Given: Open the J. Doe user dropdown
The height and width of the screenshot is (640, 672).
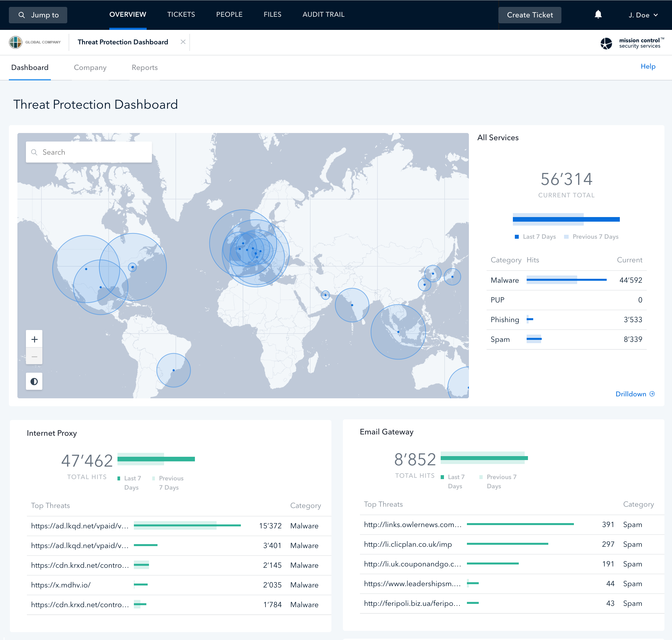Looking at the screenshot, I should point(643,15).
